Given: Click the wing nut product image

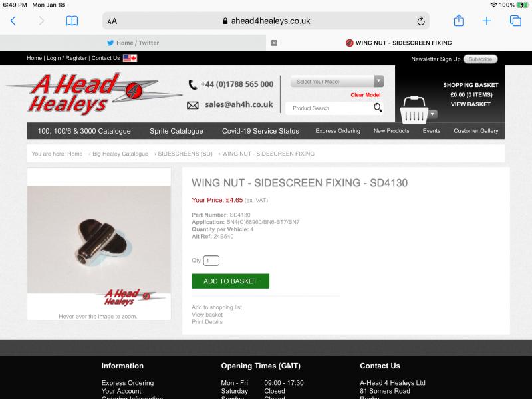Looking at the screenshot, I should 98,239.
